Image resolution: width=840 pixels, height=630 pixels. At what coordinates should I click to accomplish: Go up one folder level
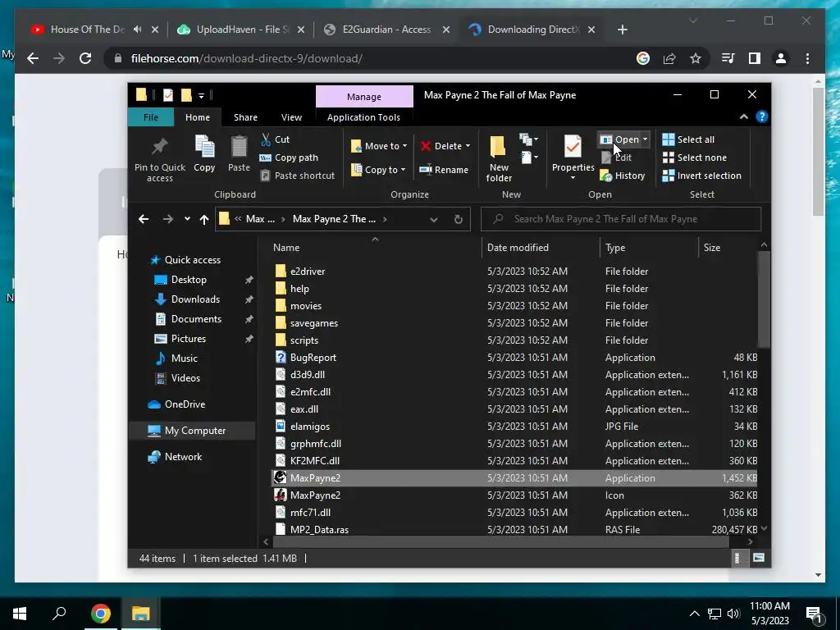(204, 219)
